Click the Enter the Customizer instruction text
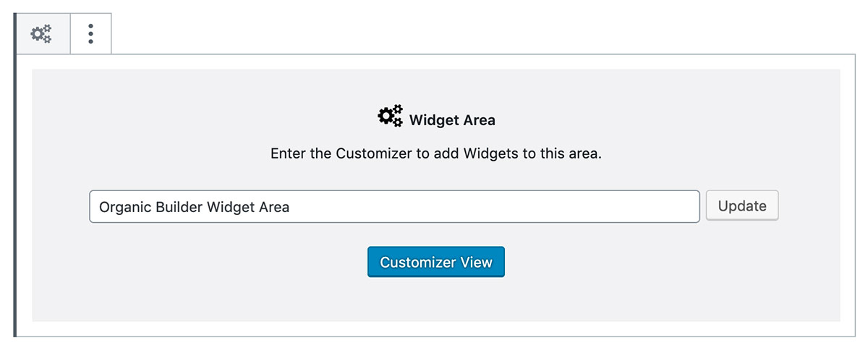The width and height of the screenshot is (868, 351). (436, 153)
